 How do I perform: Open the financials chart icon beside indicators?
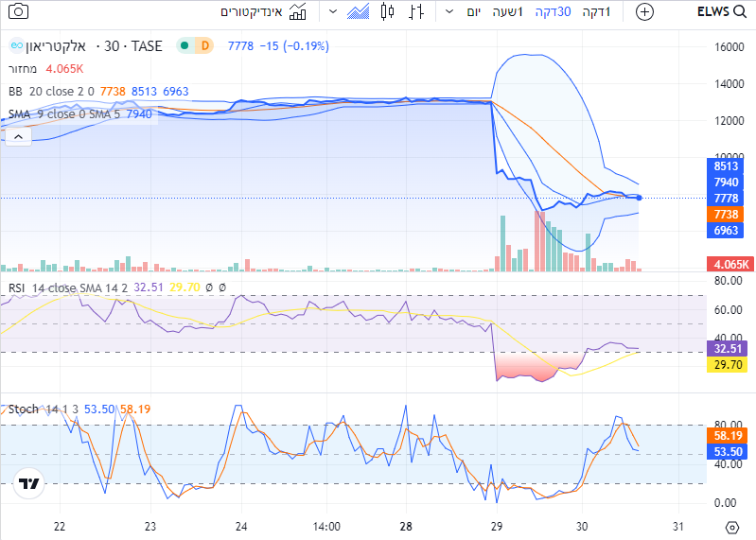pos(298,11)
